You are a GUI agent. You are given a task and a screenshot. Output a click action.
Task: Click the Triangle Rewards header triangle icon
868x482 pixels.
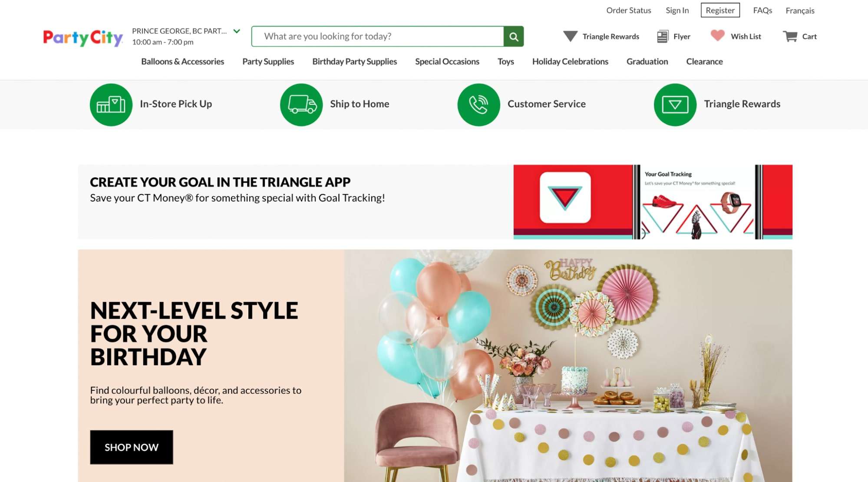pyautogui.click(x=570, y=36)
